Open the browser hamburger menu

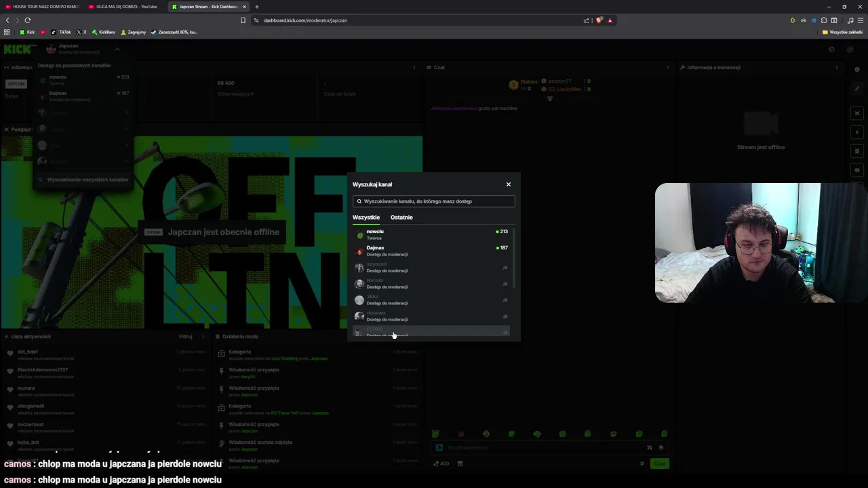click(860, 20)
